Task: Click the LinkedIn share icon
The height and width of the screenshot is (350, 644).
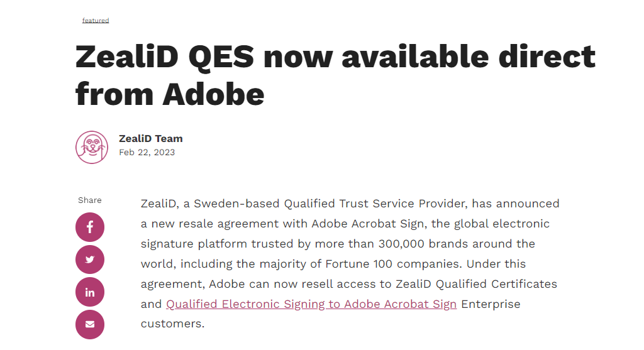Action: coord(89,292)
